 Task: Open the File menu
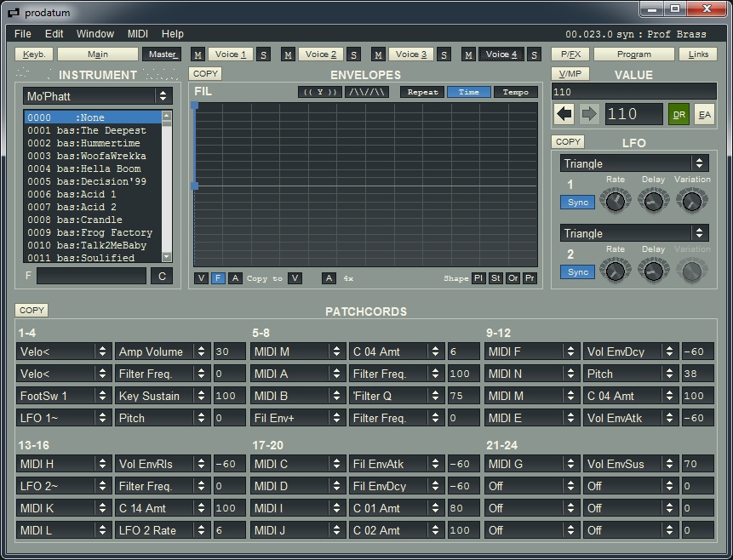pyautogui.click(x=23, y=34)
